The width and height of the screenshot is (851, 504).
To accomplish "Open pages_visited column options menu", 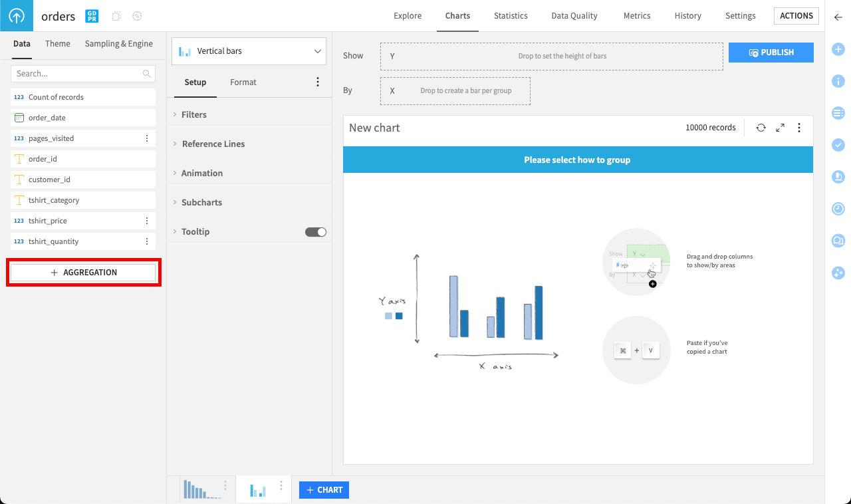I will coord(147,138).
